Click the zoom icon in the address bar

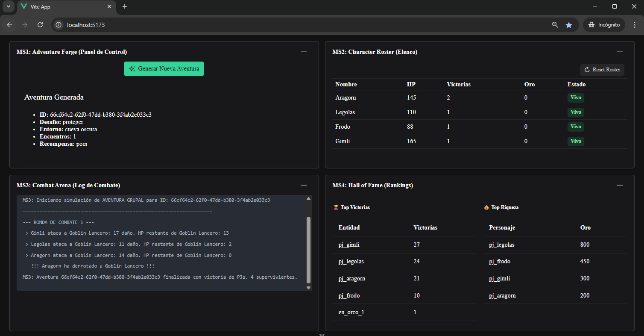(x=555, y=25)
